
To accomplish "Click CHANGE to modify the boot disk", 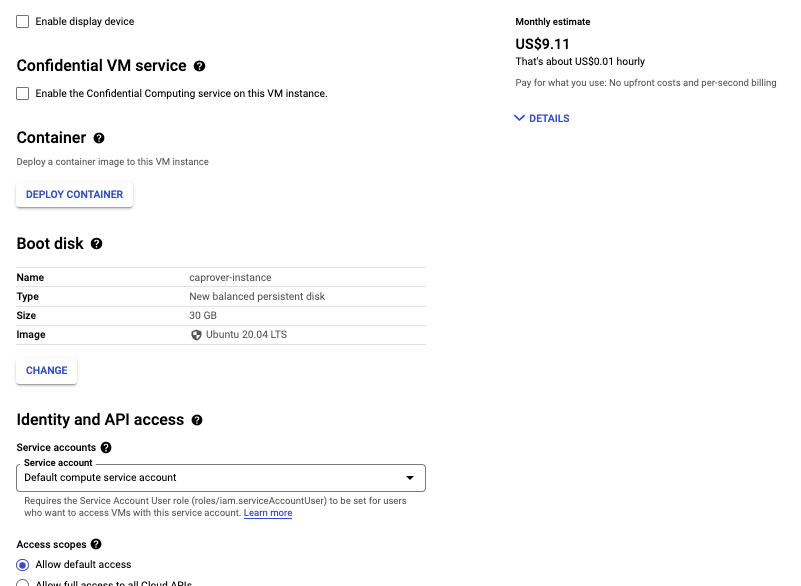I will pos(46,370).
